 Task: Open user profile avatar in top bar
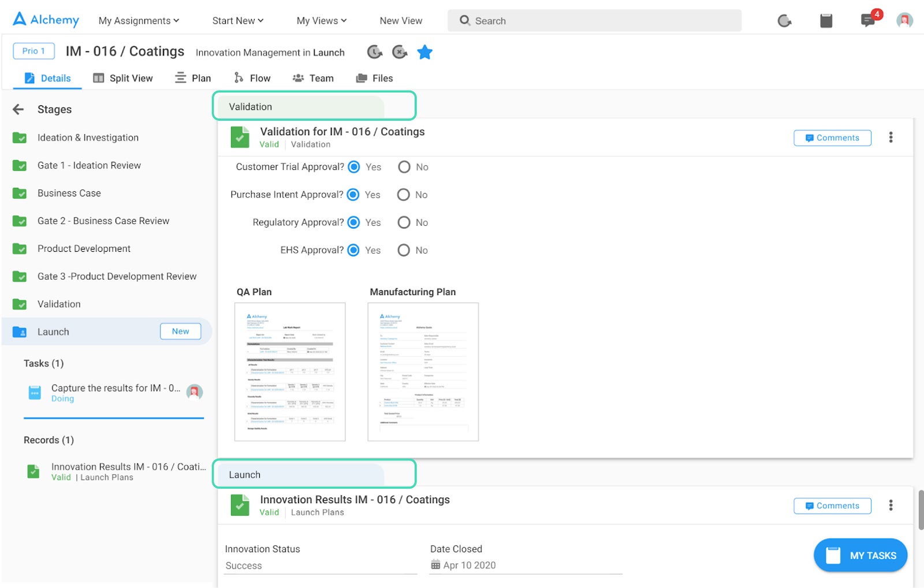pyautogui.click(x=904, y=20)
